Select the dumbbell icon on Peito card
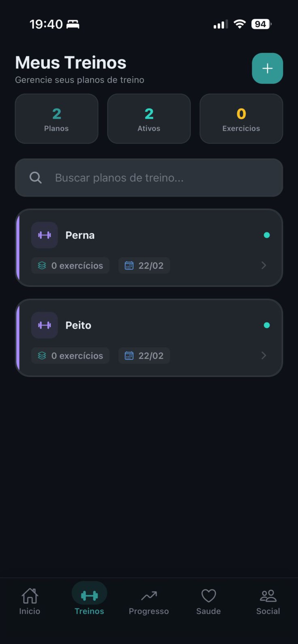The width and height of the screenshot is (298, 644). click(x=45, y=325)
